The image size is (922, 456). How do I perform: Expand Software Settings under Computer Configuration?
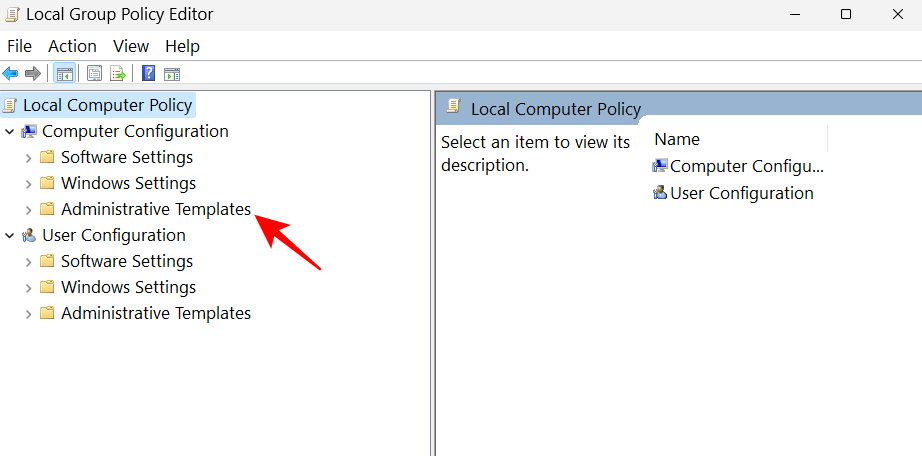(28, 158)
